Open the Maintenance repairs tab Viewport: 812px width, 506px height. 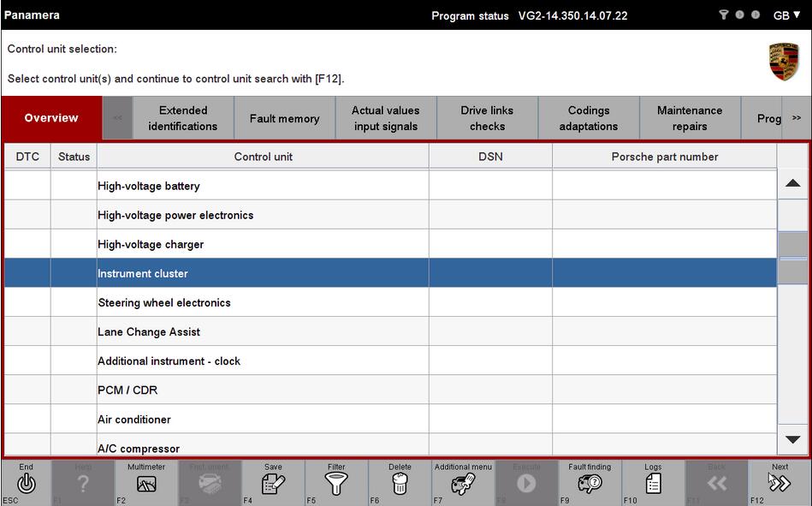tap(690, 118)
